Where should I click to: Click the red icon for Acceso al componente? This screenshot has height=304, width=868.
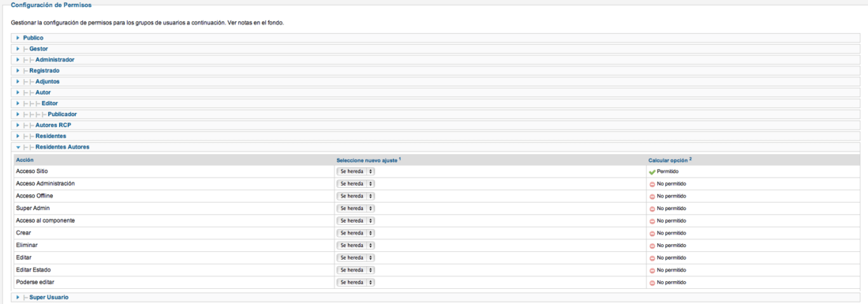(652, 221)
